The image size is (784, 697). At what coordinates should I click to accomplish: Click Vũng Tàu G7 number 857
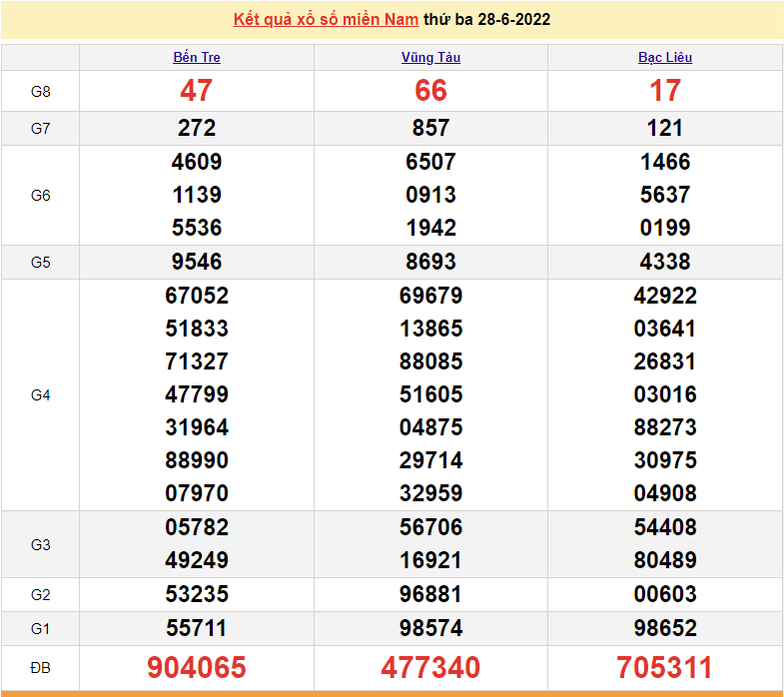430,128
